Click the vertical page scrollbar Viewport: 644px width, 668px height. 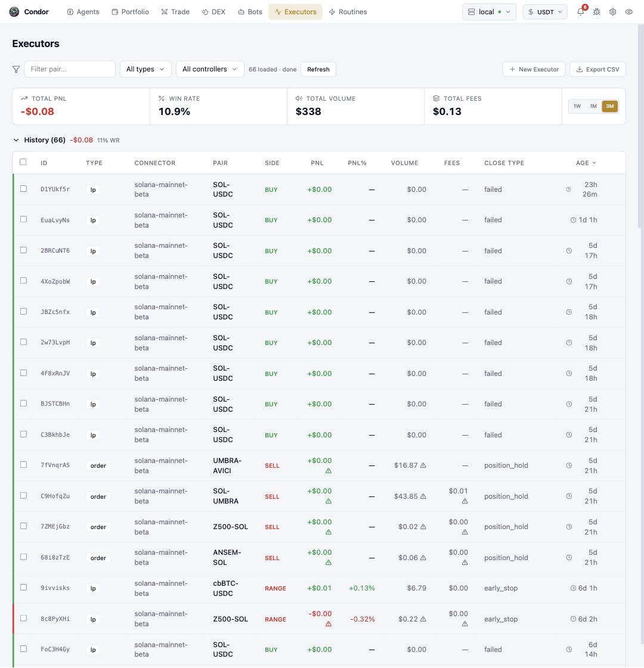click(640, 126)
